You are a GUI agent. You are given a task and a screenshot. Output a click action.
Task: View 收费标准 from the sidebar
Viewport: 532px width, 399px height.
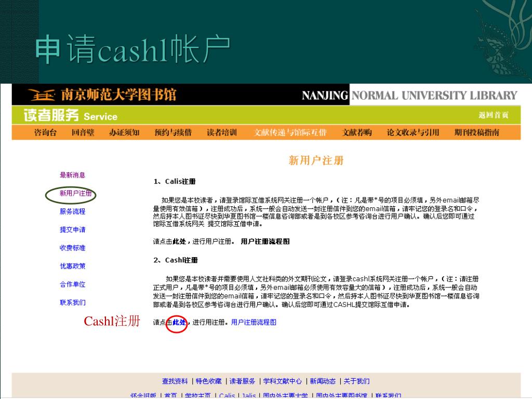72,248
